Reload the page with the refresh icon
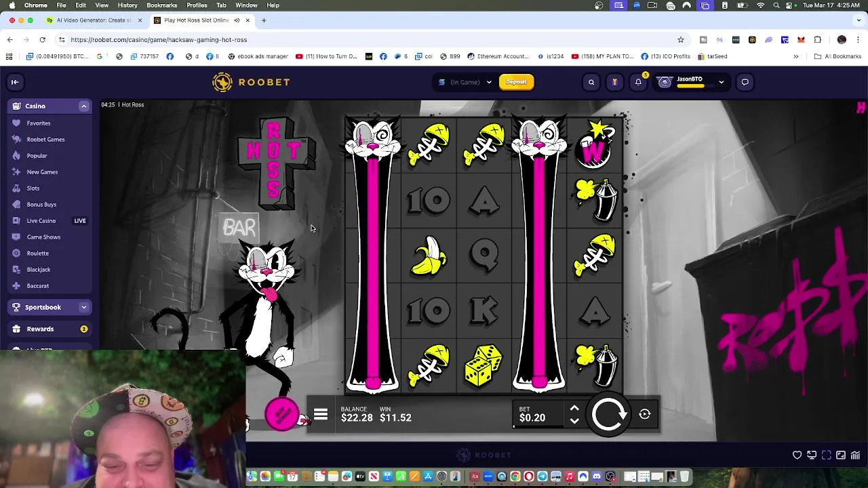The width and height of the screenshot is (868, 488). coord(42,39)
